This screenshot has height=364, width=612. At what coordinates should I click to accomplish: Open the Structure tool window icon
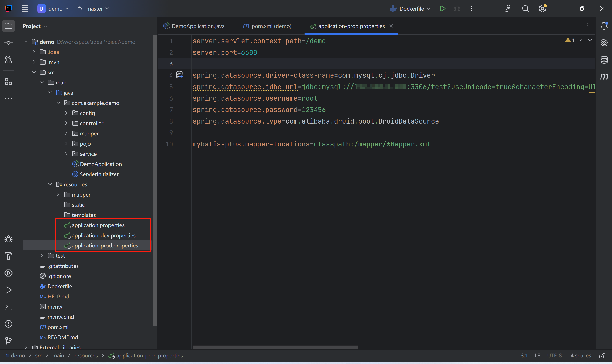[8, 82]
